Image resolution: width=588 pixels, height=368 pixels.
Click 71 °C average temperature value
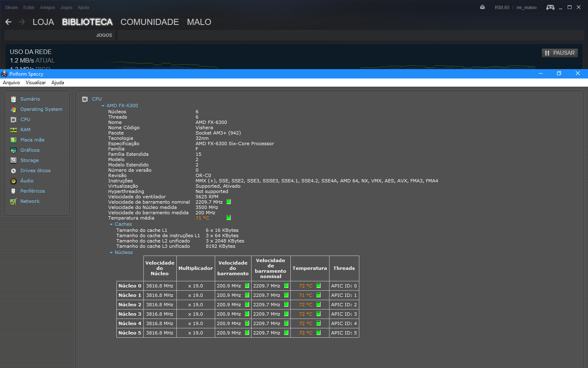pos(202,218)
